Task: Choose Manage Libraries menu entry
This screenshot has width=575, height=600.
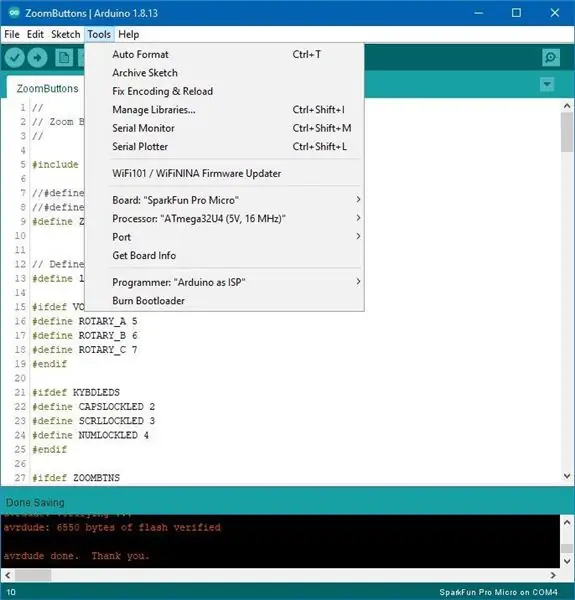Action: pyautogui.click(x=236, y=109)
